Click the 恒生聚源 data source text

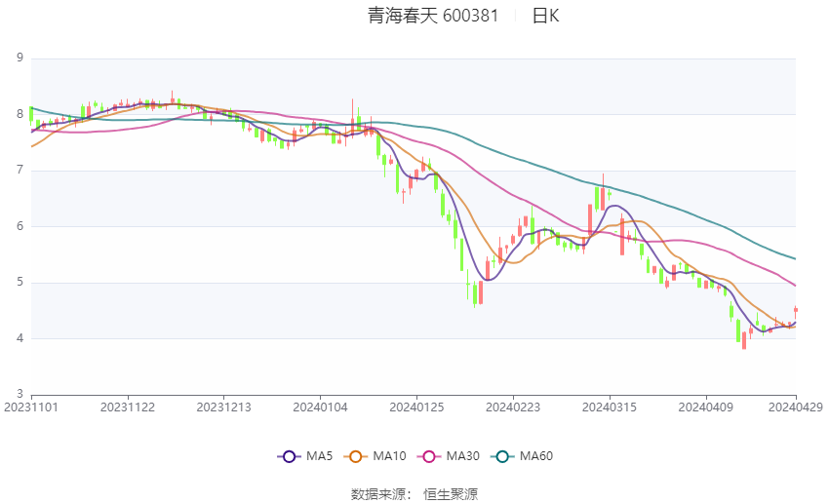[x=451, y=494]
